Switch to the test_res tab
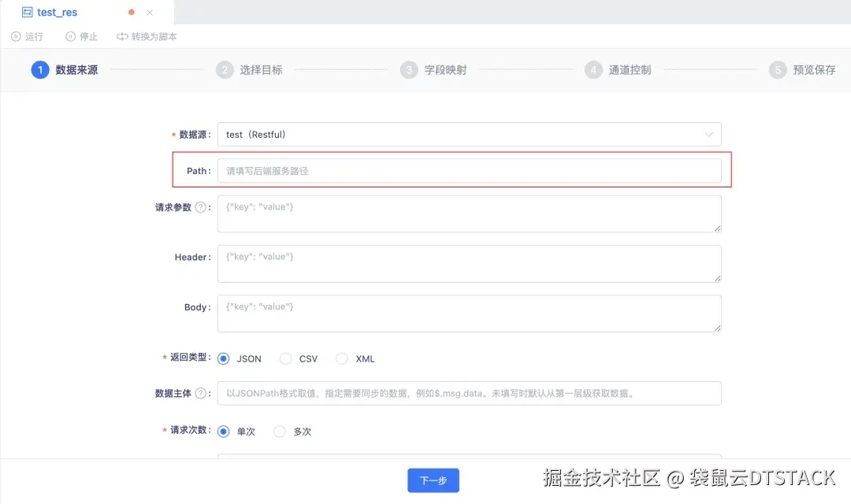 click(x=55, y=12)
